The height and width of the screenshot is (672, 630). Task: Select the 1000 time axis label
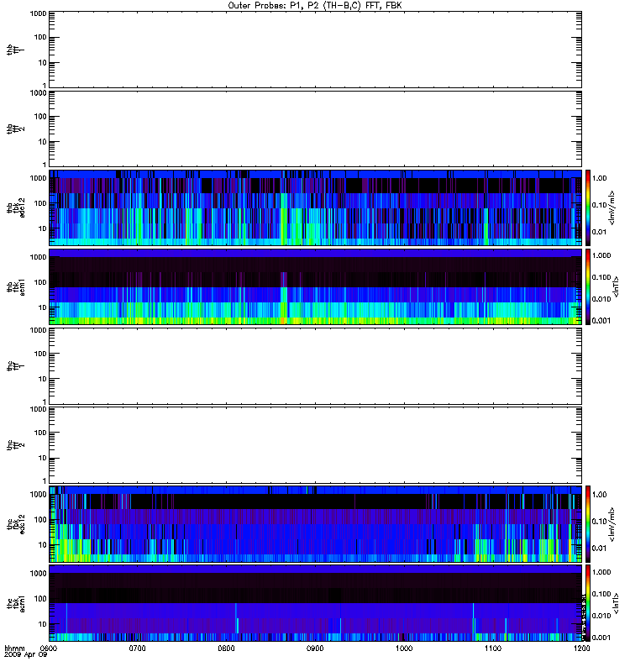404,648
